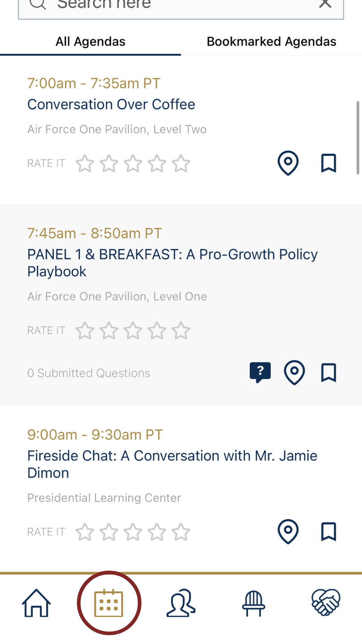Viewport: 362px width, 644px height.
Task: Open Conversation Over Coffee session details
Action: (x=111, y=104)
